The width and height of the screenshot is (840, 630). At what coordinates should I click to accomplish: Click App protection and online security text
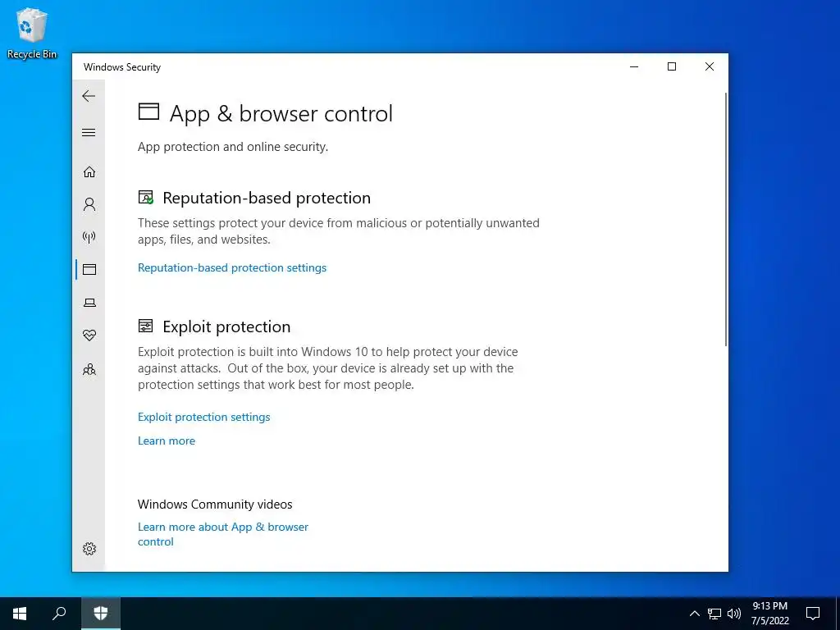[x=233, y=147]
